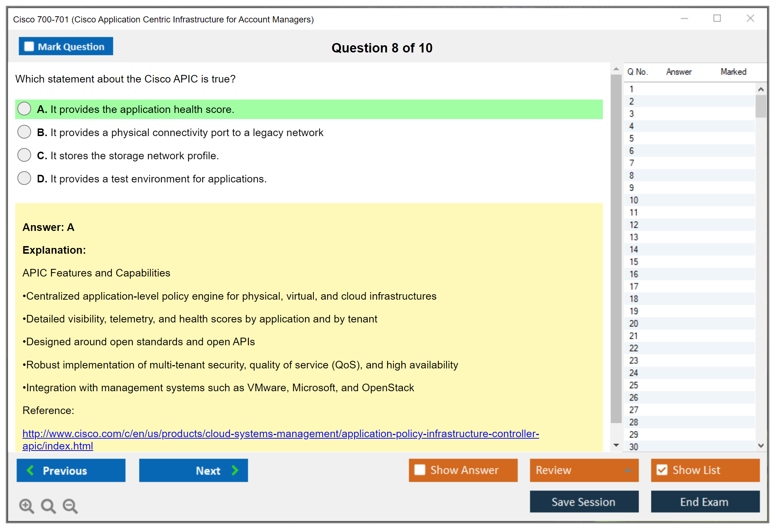Click the reset zoom magnifier icon
778x532 pixels.
point(48,506)
